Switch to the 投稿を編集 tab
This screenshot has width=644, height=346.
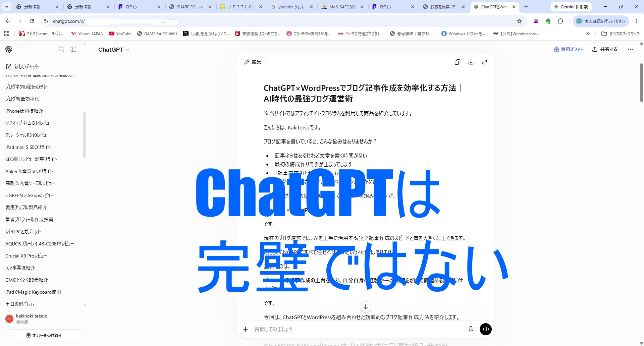443,7
